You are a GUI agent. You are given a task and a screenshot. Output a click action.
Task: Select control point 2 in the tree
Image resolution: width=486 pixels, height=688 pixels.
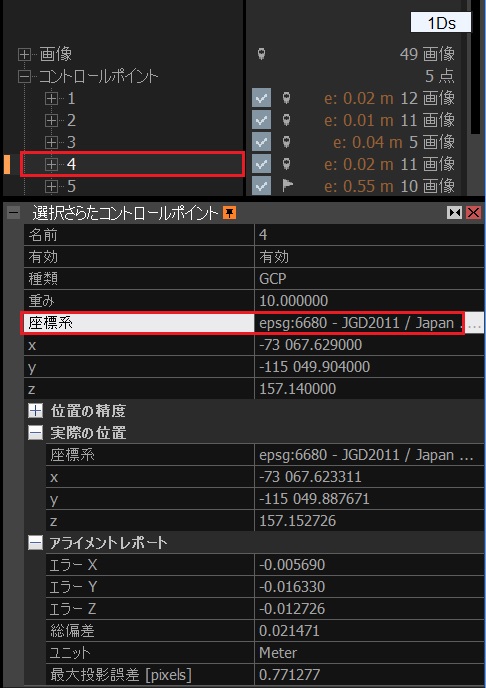click(x=71, y=120)
